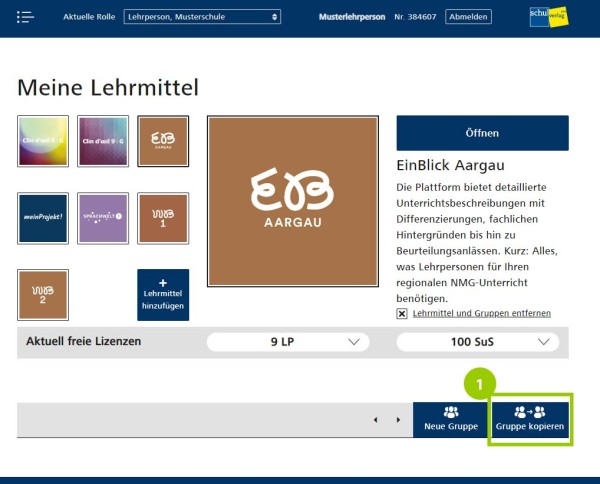Select the Clin d'oeil 9 G thumbnail
The image size is (600, 484).
[103, 141]
